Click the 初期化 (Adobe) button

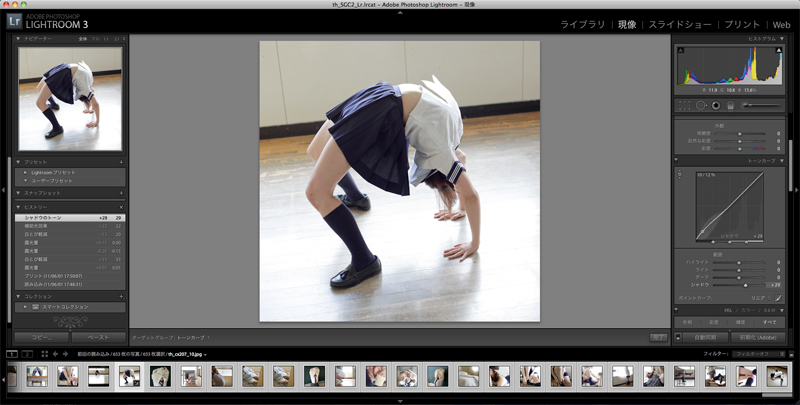[756, 338]
